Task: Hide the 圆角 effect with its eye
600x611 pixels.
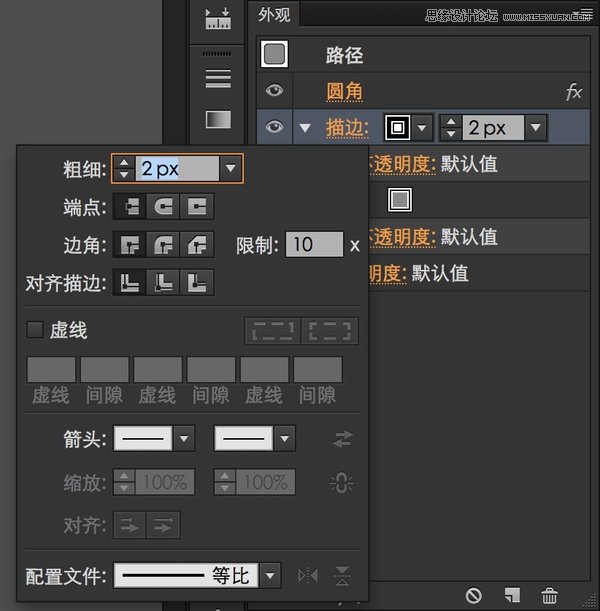Action: pos(274,90)
